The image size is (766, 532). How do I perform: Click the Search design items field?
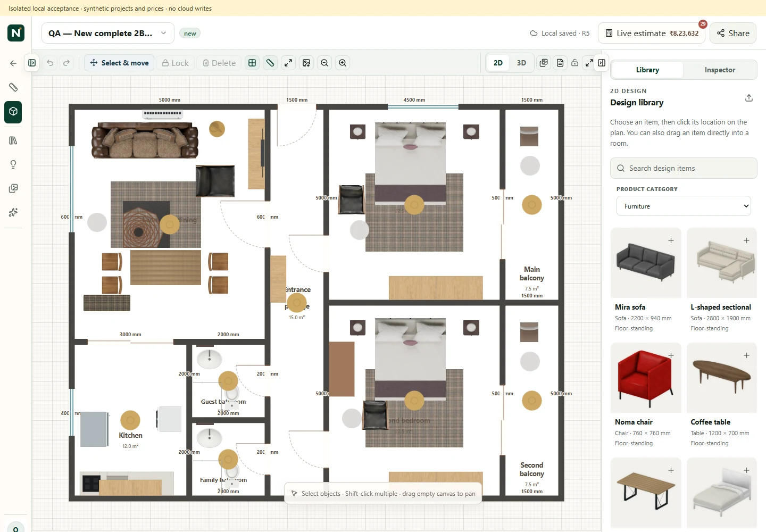[684, 168]
